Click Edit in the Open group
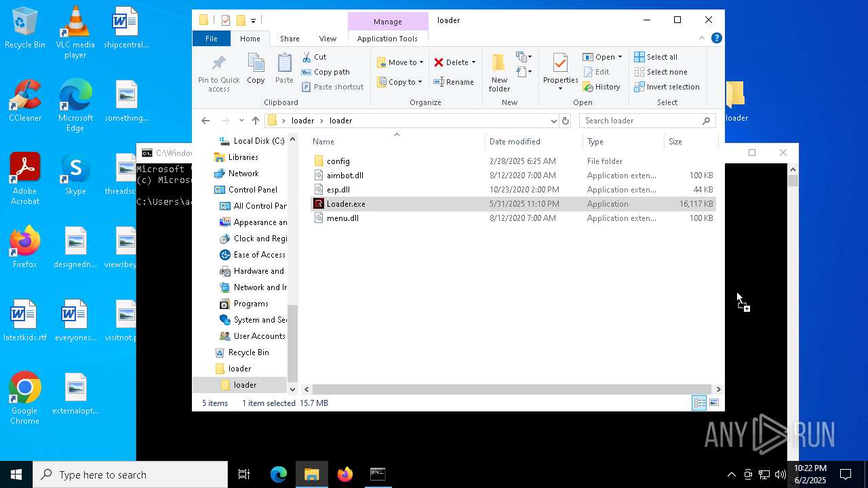 tap(595, 72)
